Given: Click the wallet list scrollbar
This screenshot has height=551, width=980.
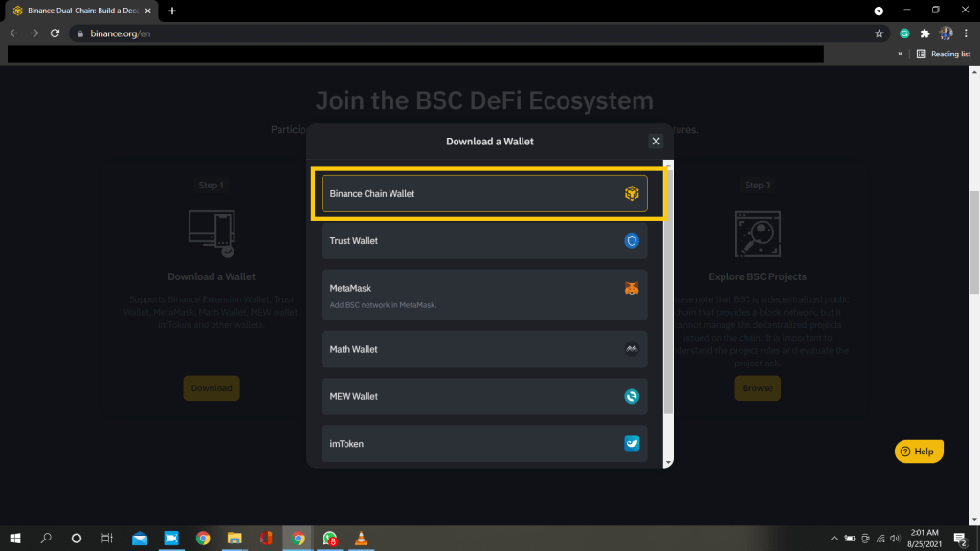Looking at the screenshot, I should click(668, 287).
